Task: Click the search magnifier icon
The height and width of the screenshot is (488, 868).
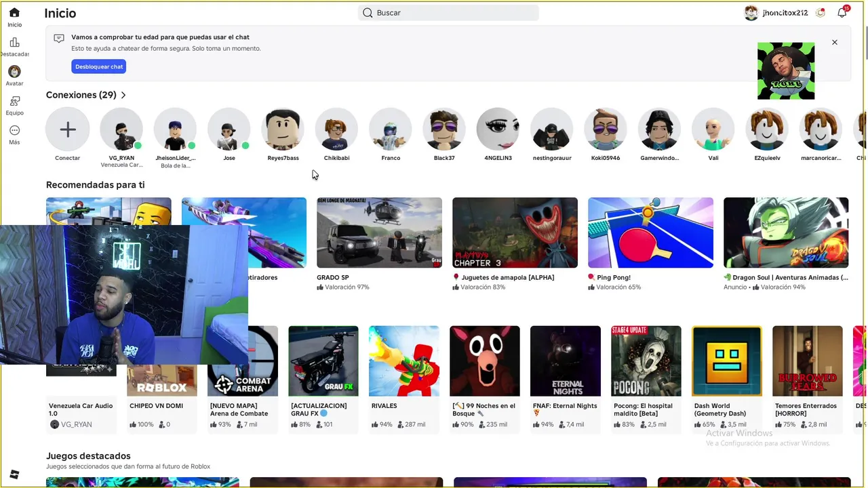Action: 368,13
